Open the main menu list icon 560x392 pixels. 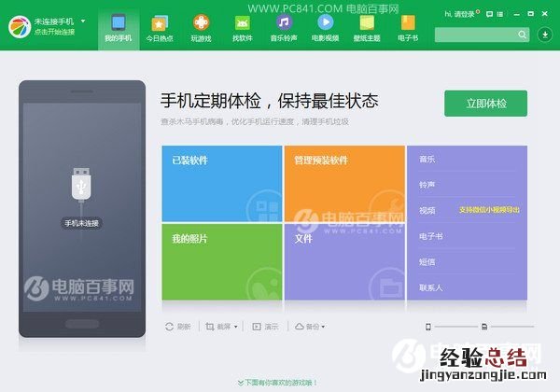click(x=500, y=14)
